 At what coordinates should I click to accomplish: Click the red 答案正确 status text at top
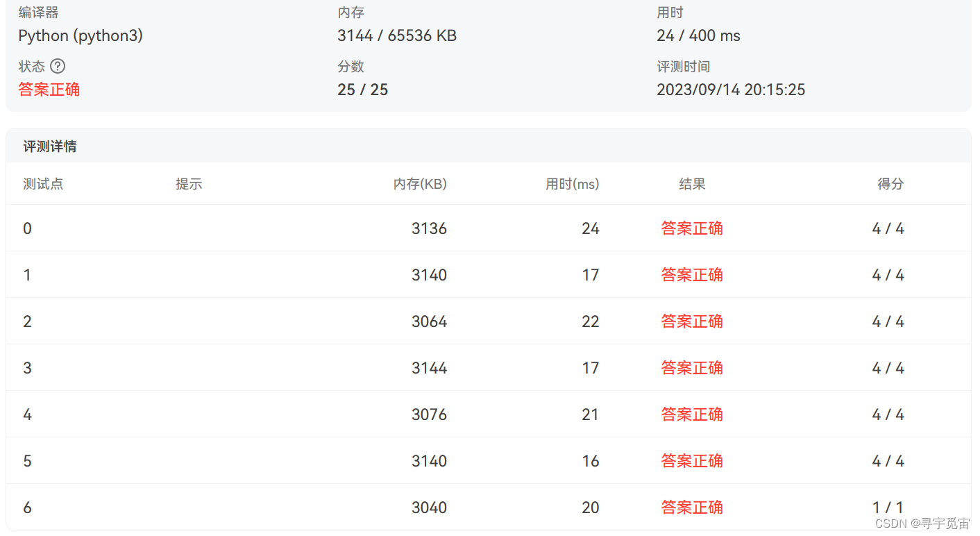(49, 90)
